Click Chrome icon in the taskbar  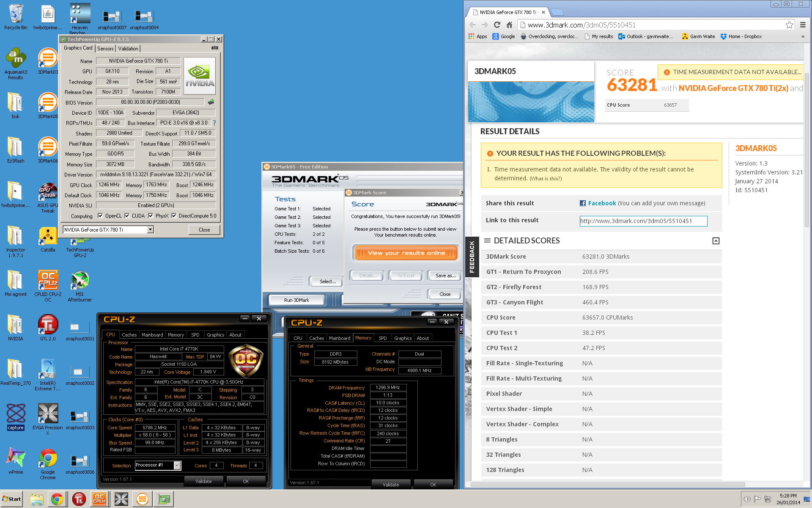click(x=57, y=500)
